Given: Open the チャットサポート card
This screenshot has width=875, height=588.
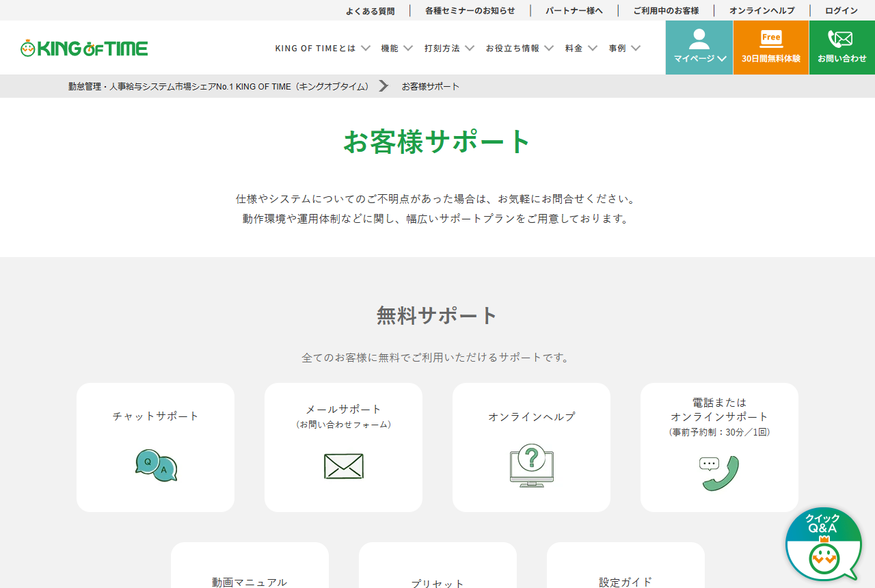Looking at the screenshot, I should pyautogui.click(x=156, y=447).
